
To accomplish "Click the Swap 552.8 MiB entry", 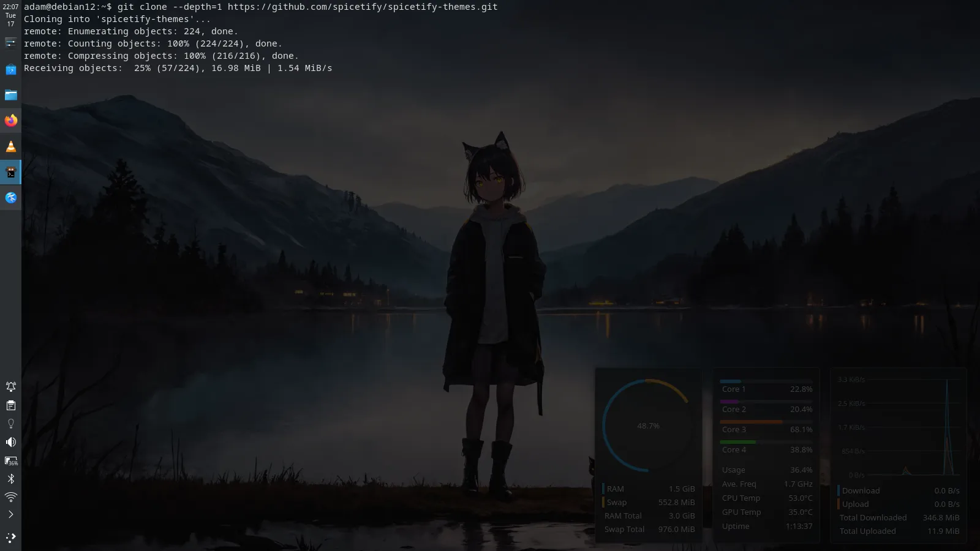I will coord(649,502).
